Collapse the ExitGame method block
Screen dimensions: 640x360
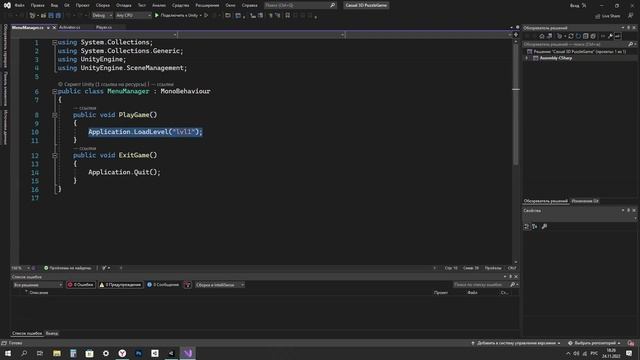(54, 156)
